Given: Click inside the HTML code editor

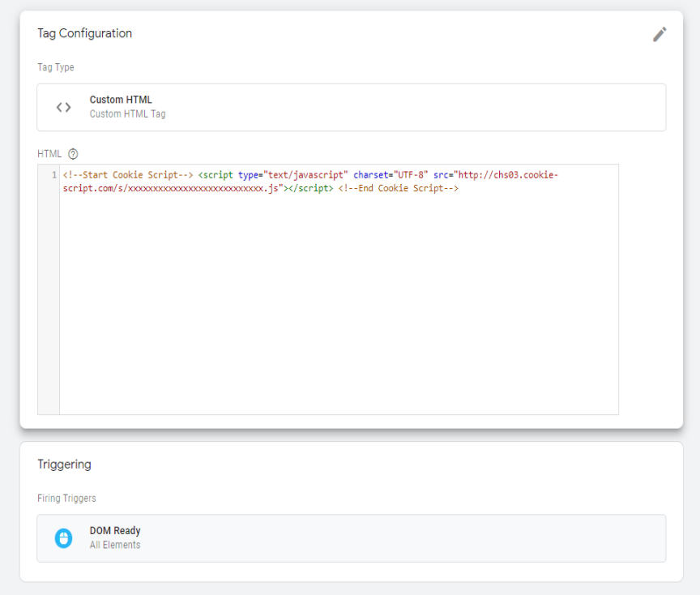Looking at the screenshot, I should [x=339, y=289].
